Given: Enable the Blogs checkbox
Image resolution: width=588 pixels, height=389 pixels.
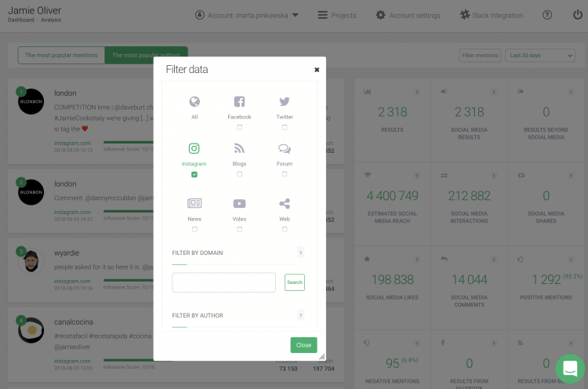Looking at the screenshot, I should click(x=239, y=174).
